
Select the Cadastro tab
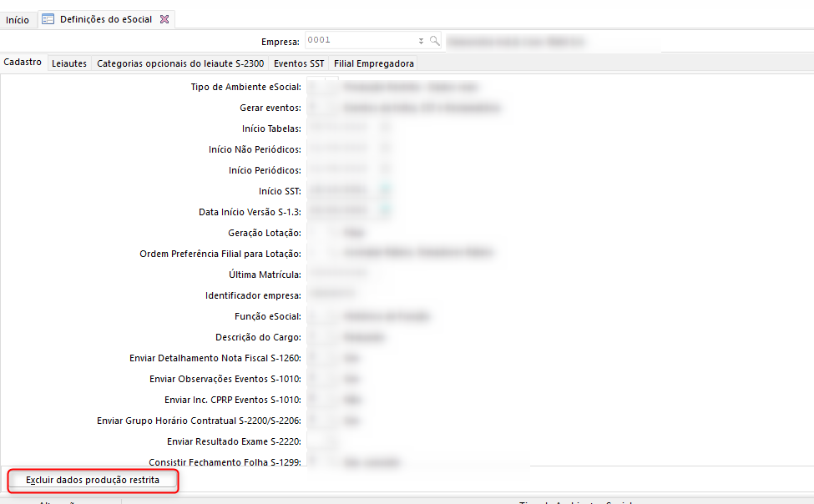point(23,63)
